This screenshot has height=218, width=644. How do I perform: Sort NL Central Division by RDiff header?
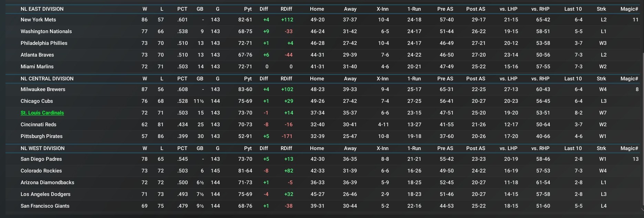click(286, 79)
